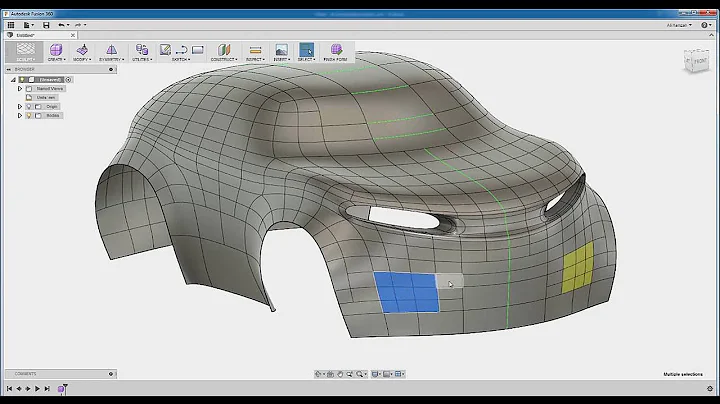This screenshot has height=404, width=720.
Task: Click the Create box form icon
Action: click(56, 49)
